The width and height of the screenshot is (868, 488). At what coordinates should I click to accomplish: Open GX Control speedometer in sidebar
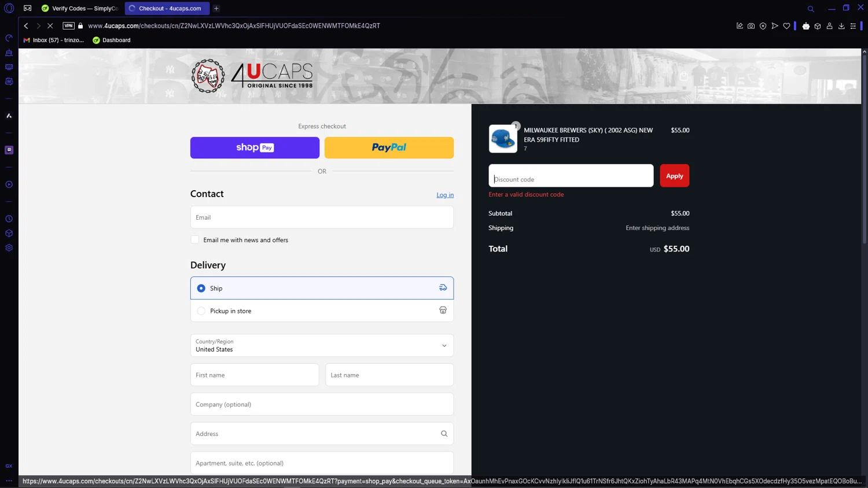(9, 38)
